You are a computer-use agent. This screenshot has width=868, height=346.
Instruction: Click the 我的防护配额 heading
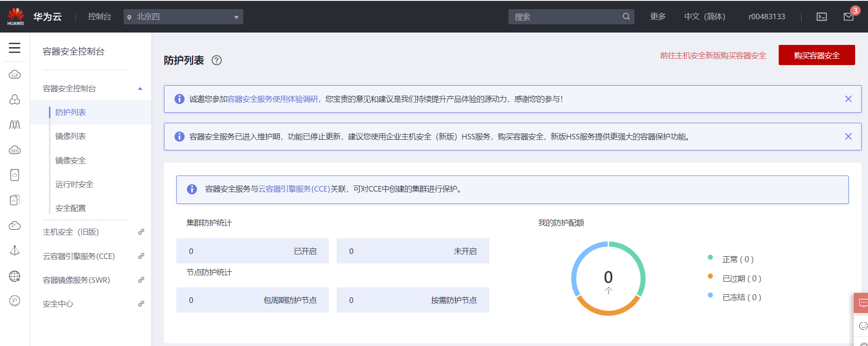click(x=561, y=223)
